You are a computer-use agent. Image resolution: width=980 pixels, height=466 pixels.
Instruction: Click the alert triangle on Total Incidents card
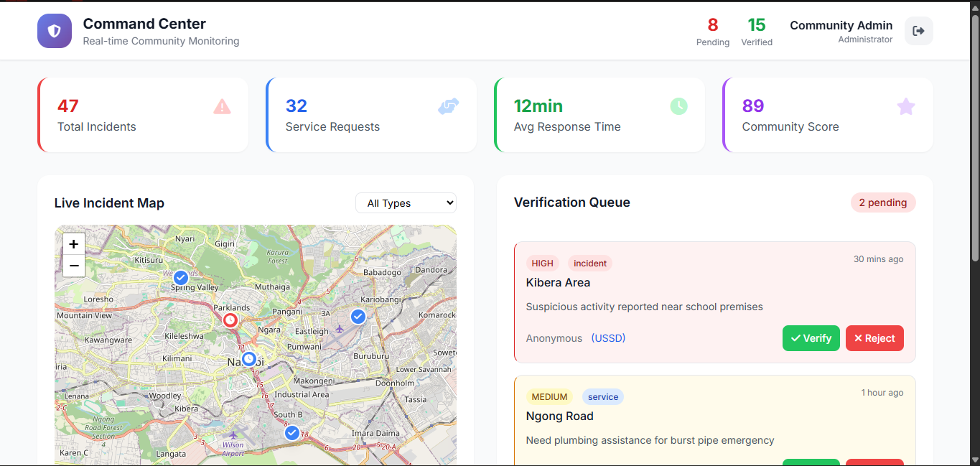(x=222, y=106)
